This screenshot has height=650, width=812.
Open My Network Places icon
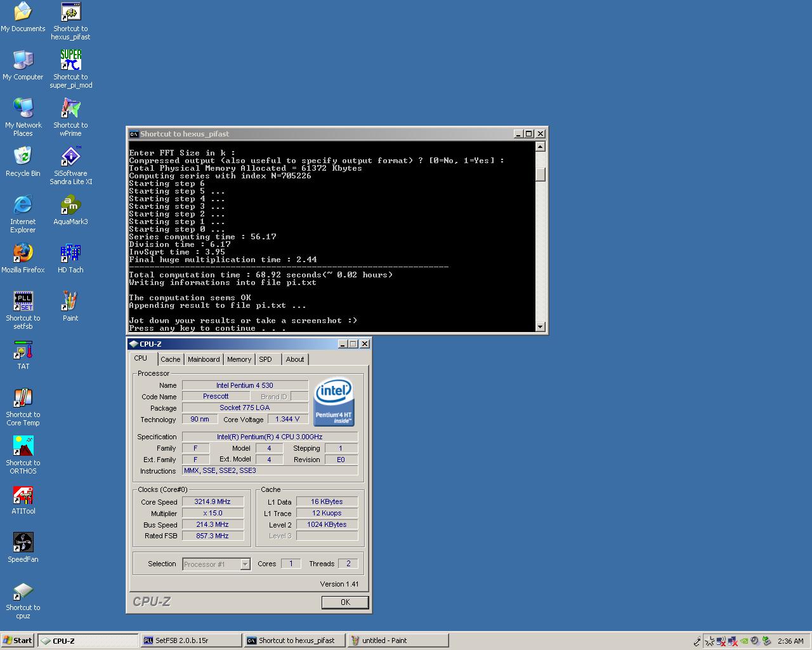(23, 117)
